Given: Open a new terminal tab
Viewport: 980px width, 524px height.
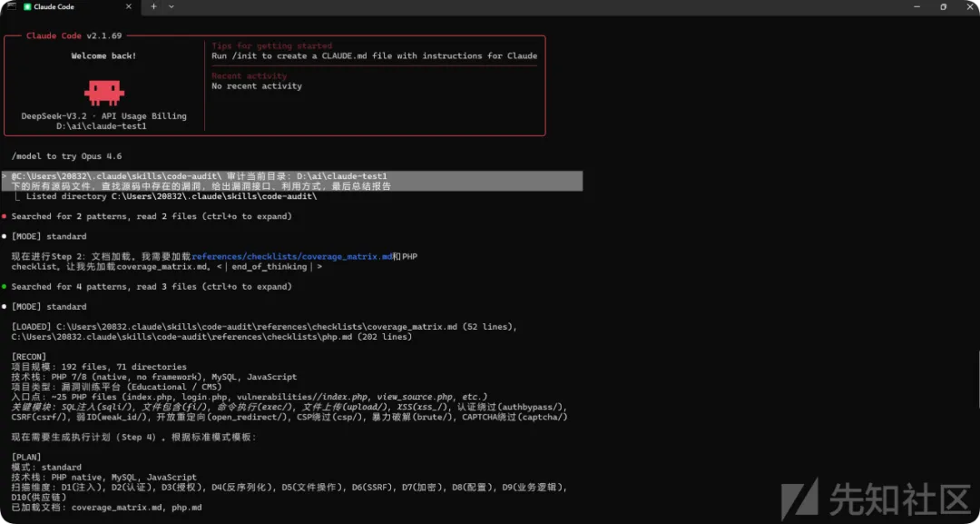Looking at the screenshot, I should [153, 7].
